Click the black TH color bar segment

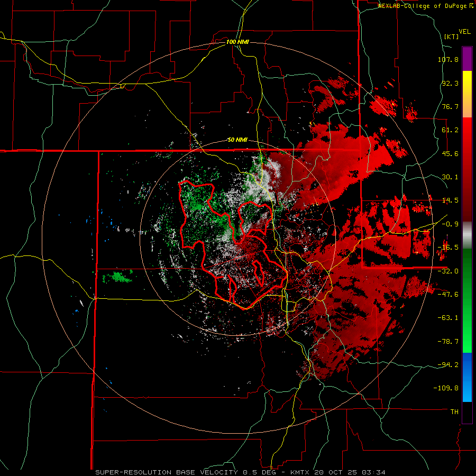tap(467, 412)
